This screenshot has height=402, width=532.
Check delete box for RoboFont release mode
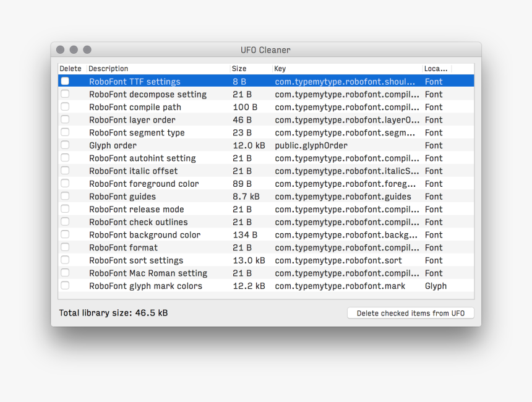pyautogui.click(x=65, y=209)
